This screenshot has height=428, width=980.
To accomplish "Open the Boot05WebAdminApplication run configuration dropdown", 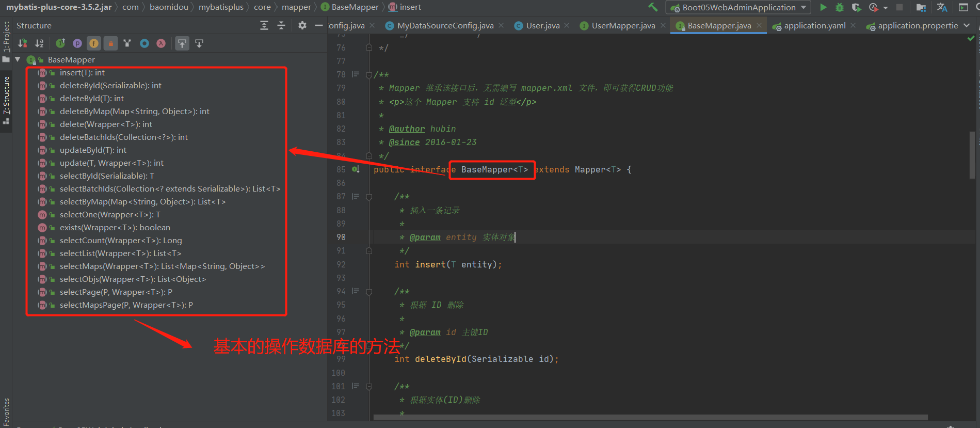I will click(738, 7).
